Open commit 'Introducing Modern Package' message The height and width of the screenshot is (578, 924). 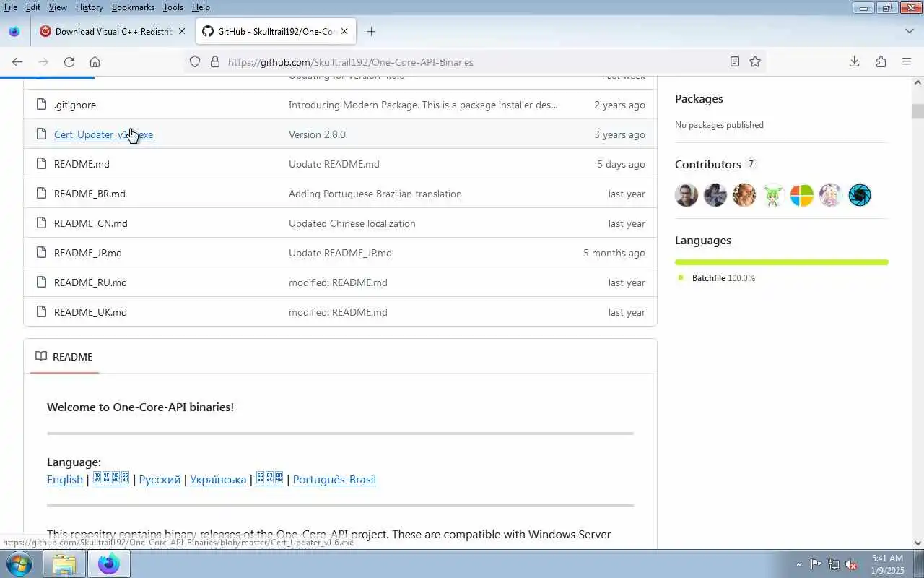pos(423,105)
